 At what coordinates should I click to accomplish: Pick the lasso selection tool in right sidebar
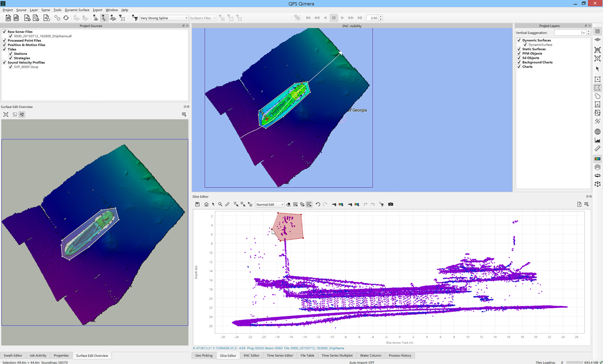click(x=597, y=96)
